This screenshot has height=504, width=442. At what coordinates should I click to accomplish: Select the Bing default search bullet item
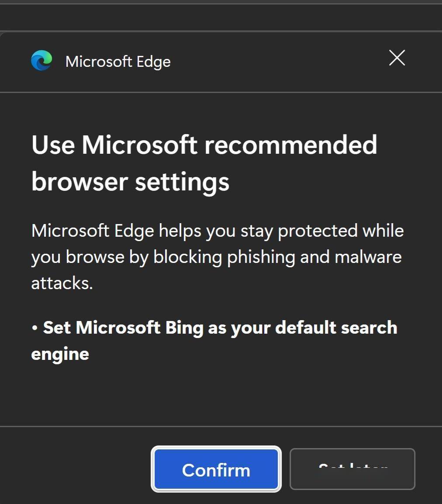[214, 341]
